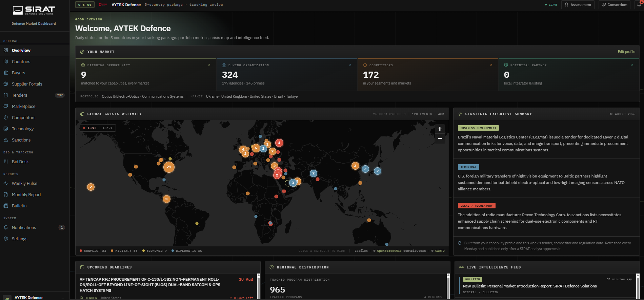The height and width of the screenshot is (300, 644).
Task: Select the Regional Distribution scrollbar
Action: click(x=448, y=287)
